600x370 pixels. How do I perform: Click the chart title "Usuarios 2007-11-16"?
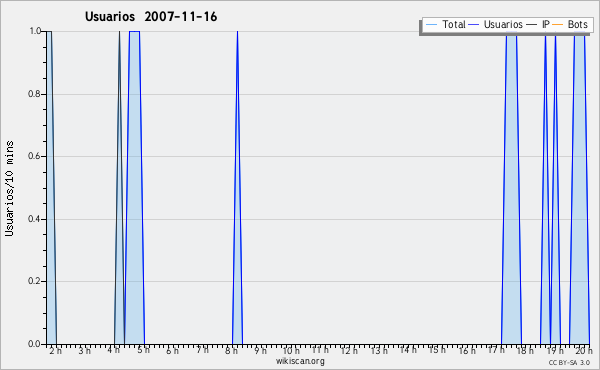pos(151,17)
